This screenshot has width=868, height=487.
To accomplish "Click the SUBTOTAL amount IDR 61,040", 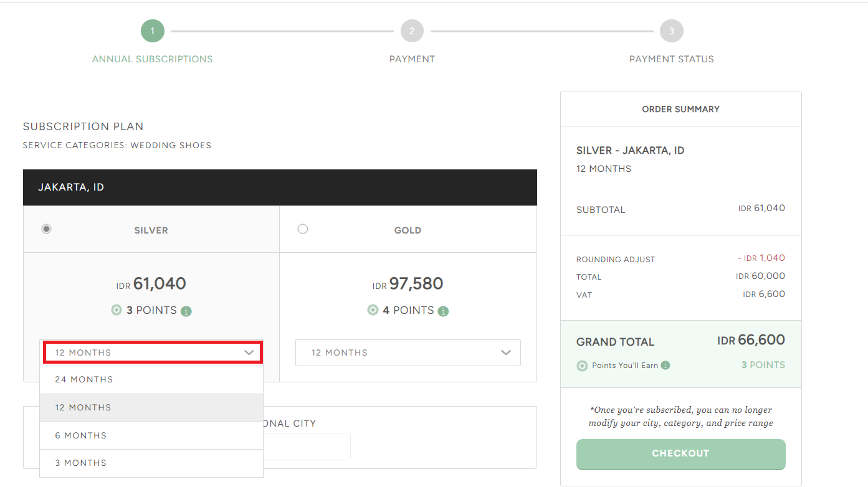I will [x=761, y=208].
